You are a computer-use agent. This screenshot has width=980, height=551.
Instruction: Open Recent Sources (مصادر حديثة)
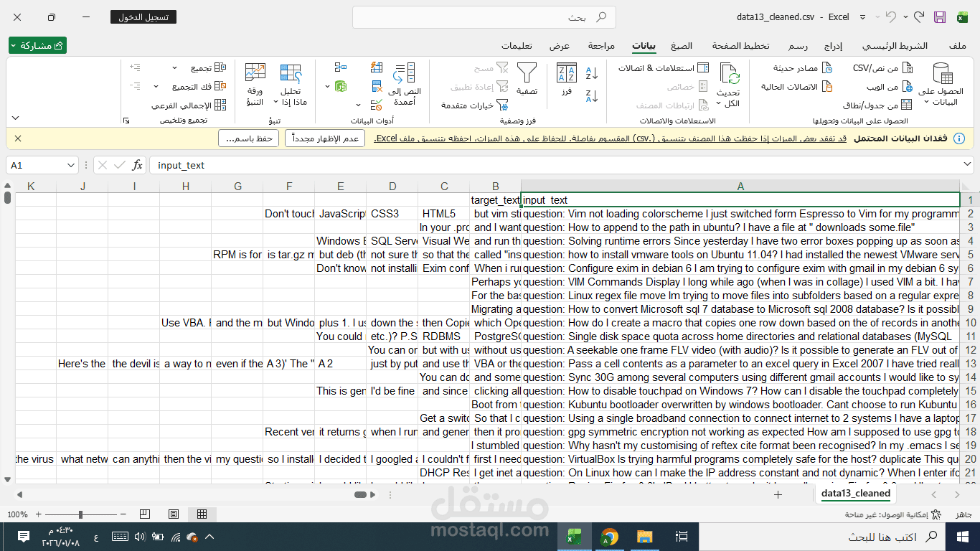(803, 68)
